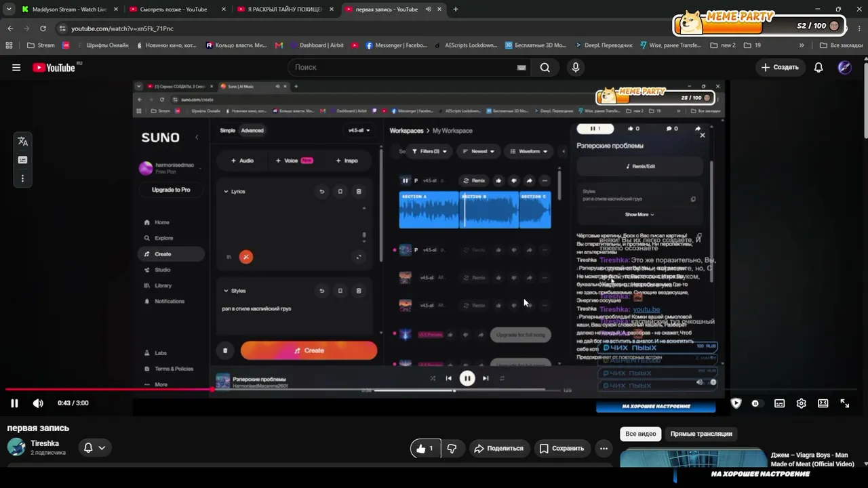Open the Dashboard | Airbit bookmark
Image resolution: width=868 pixels, height=488 pixels.
point(316,45)
